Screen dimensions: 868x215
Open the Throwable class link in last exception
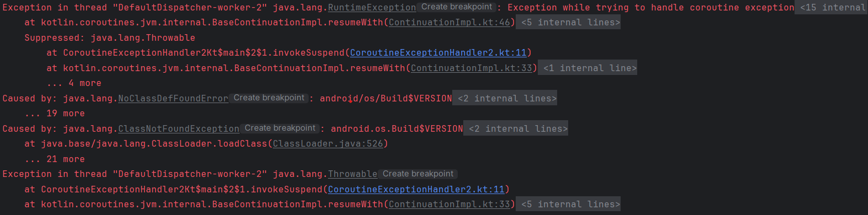(x=353, y=174)
